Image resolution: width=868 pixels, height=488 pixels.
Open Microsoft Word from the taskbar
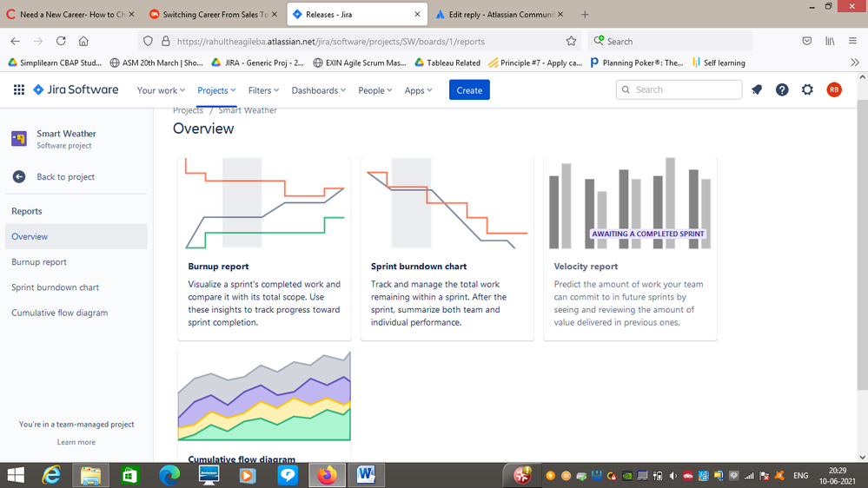[366, 475]
